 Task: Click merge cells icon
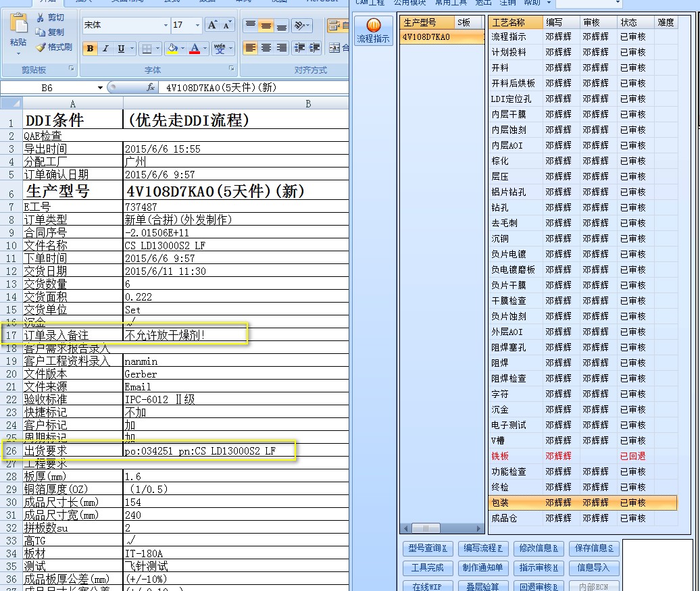click(334, 48)
